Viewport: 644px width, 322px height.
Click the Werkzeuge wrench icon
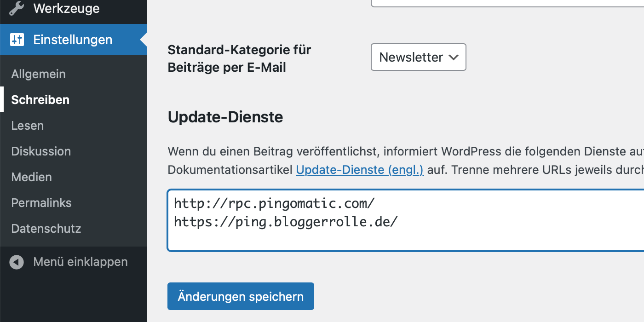pyautogui.click(x=17, y=8)
